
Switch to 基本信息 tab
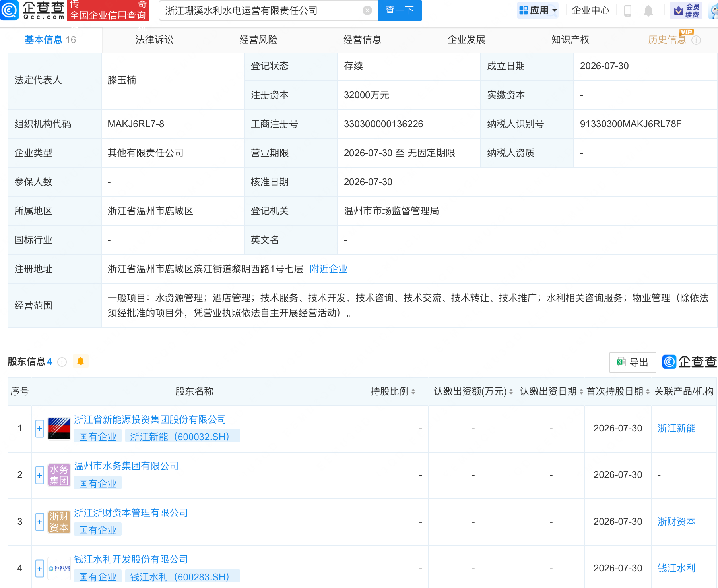50,40
